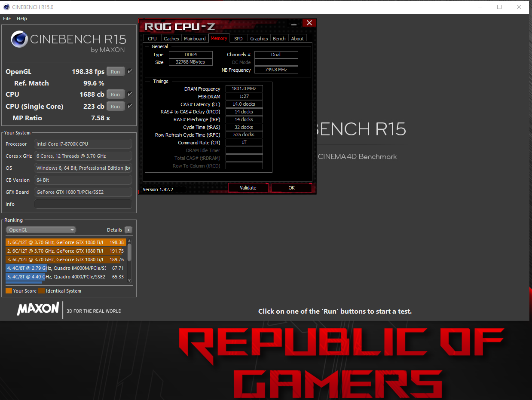This screenshot has height=400, width=532.
Task: Open the Graphics tab in CPU-Z
Action: [x=259, y=39]
